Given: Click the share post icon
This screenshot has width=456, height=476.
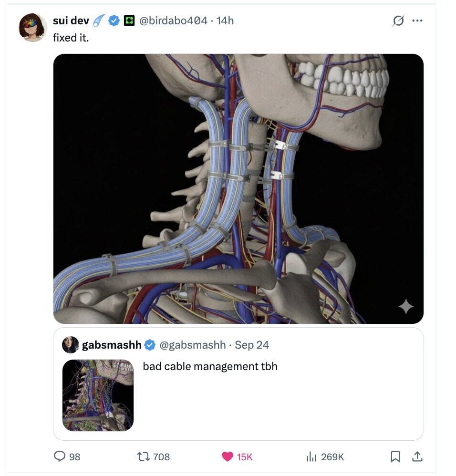Looking at the screenshot, I should pos(417,456).
